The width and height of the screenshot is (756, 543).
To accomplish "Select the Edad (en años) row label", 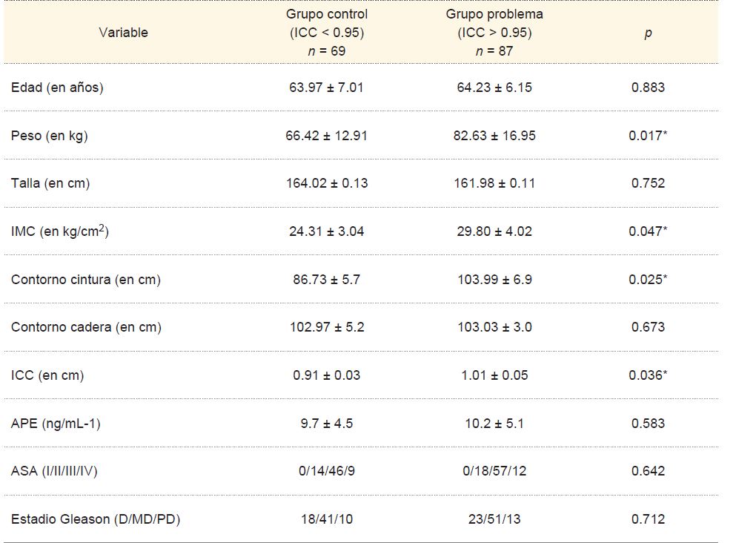I will point(57,88).
